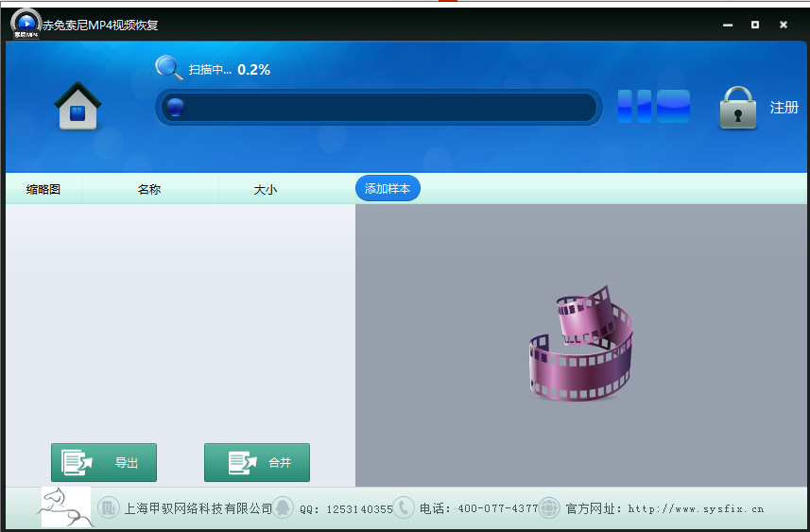Click the QQ penguin icon
This screenshot has width=810, height=532.
click(283, 508)
